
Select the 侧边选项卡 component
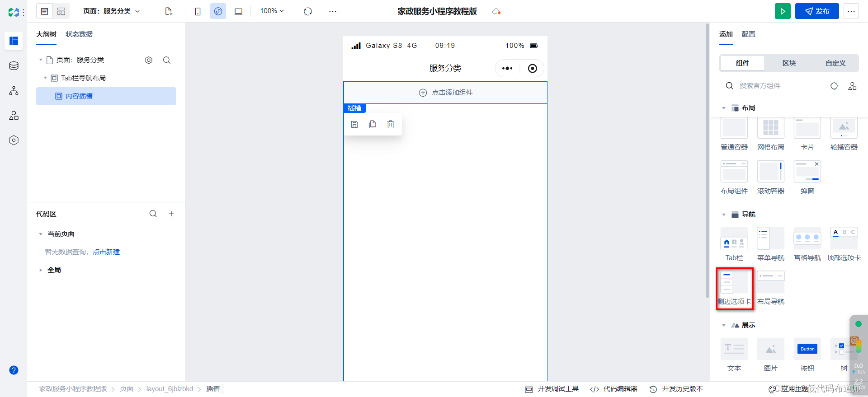click(x=734, y=288)
